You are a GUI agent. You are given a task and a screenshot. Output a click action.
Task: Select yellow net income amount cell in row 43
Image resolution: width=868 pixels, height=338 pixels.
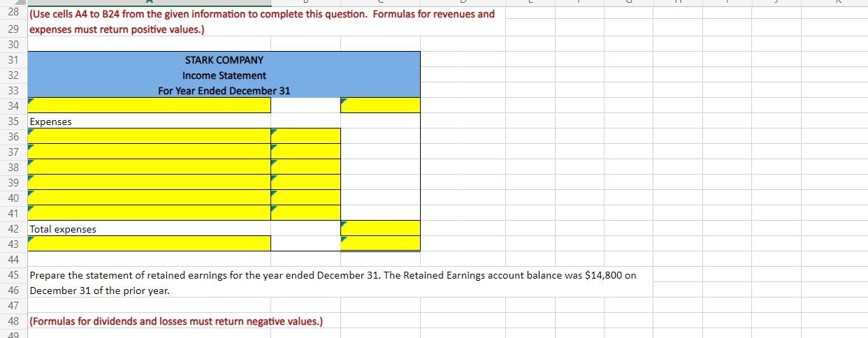pyautogui.click(x=381, y=244)
